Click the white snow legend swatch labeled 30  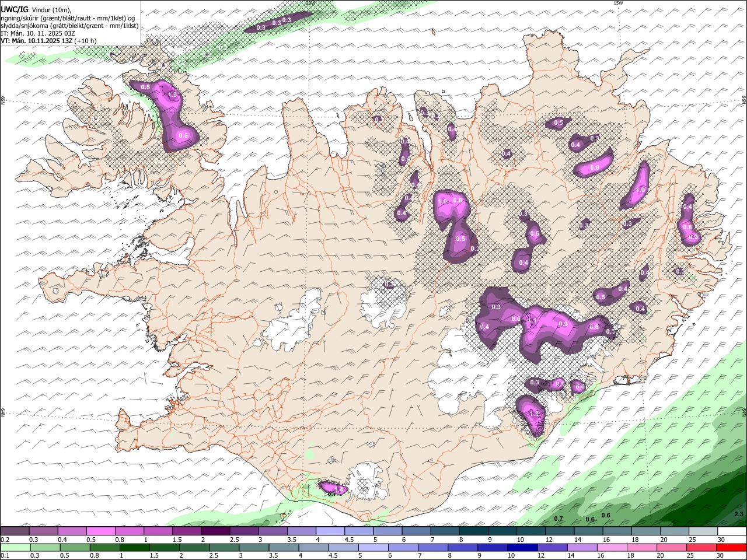point(732,531)
